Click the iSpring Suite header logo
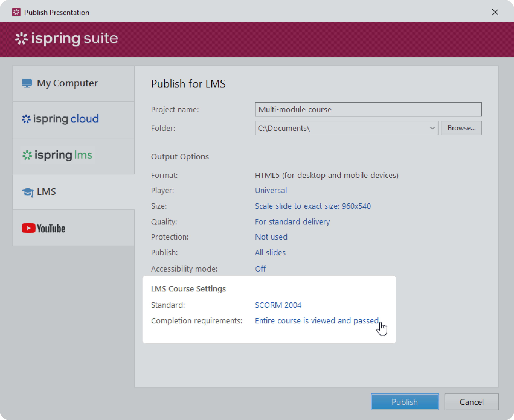The height and width of the screenshot is (420, 514). tap(66, 38)
